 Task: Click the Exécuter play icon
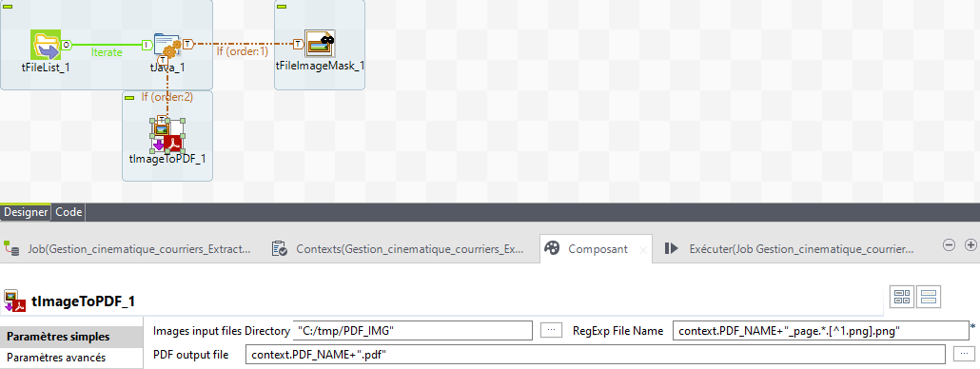[x=671, y=248]
